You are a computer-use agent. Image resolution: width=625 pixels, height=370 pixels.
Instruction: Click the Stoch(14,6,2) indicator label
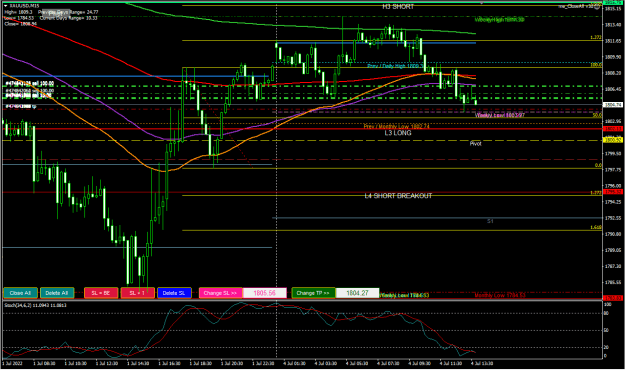click(x=35, y=305)
